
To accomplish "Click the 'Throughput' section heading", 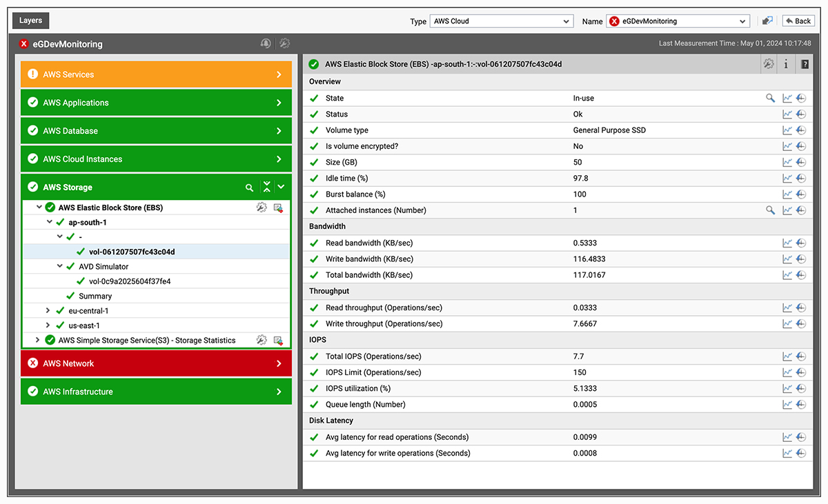I will click(329, 291).
